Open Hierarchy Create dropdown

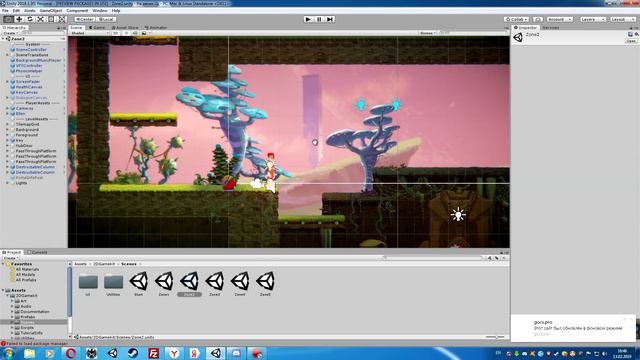(x=10, y=33)
